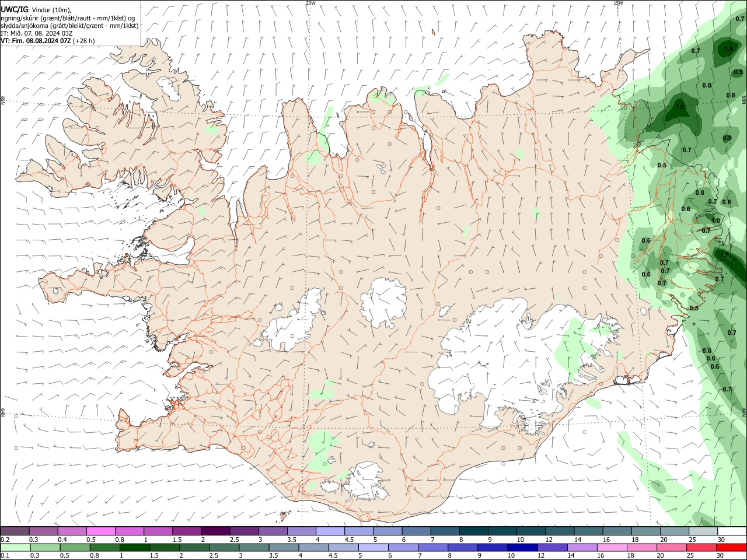Select the royal blue swatch labeled 8 in lower row
Image resolution: width=747 pixels, height=560 pixels.
(463, 547)
